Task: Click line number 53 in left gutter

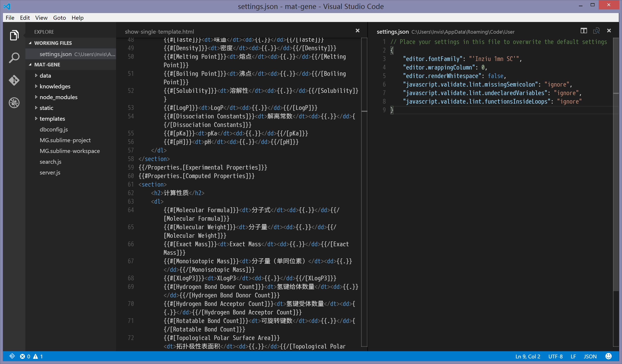Action: point(131,108)
